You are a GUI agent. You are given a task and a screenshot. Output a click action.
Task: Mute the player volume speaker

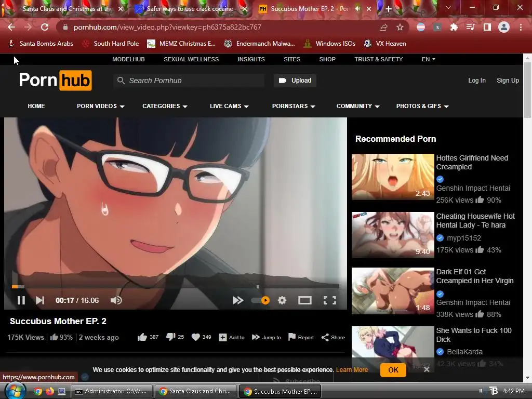(116, 300)
